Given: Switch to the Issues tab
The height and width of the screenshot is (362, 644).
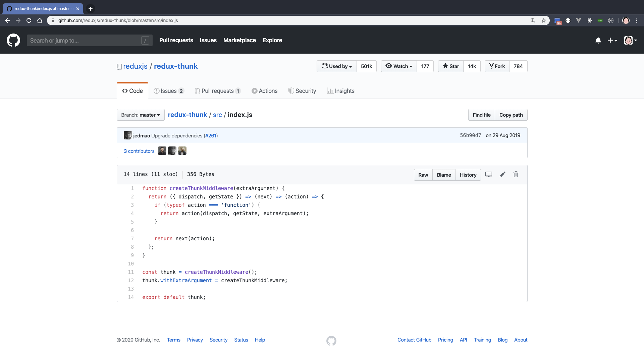Looking at the screenshot, I should 169,91.
